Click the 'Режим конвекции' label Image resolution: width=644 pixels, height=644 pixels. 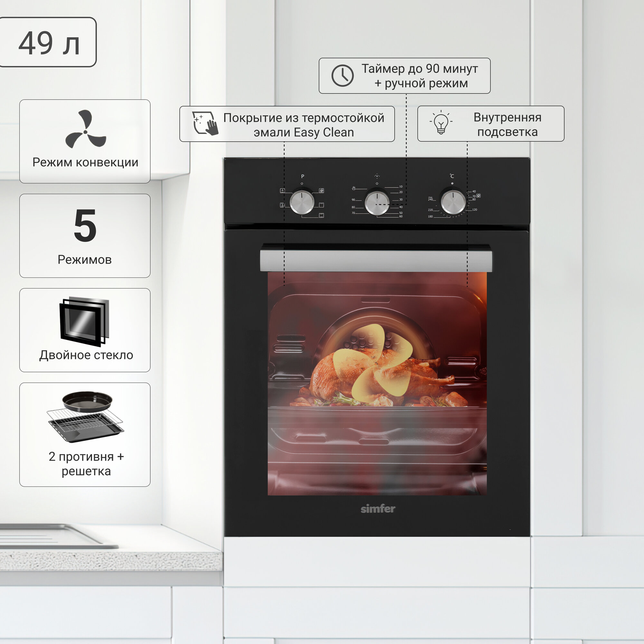85,162
